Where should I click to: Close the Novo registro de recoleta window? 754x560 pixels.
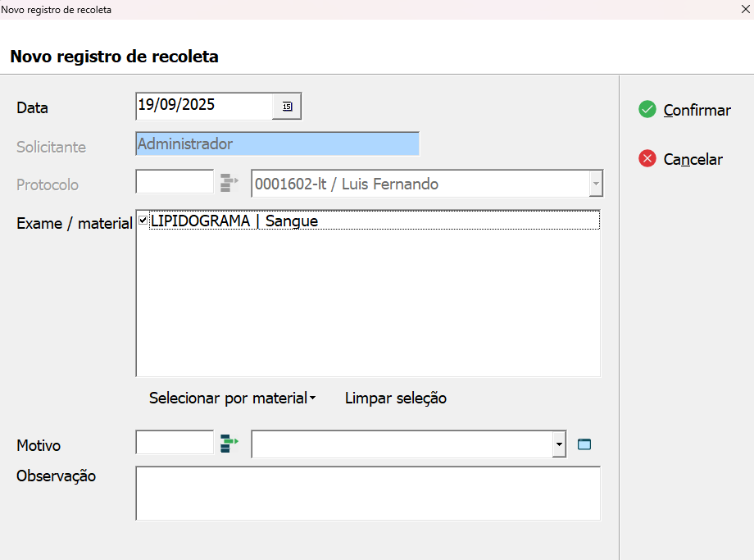click(745, 9)
